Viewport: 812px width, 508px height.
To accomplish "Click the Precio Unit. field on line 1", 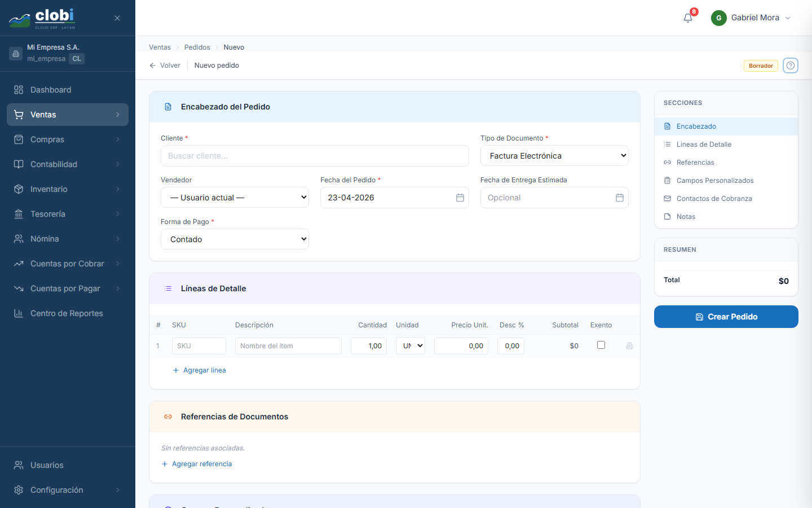I will [x=461, y=346].
